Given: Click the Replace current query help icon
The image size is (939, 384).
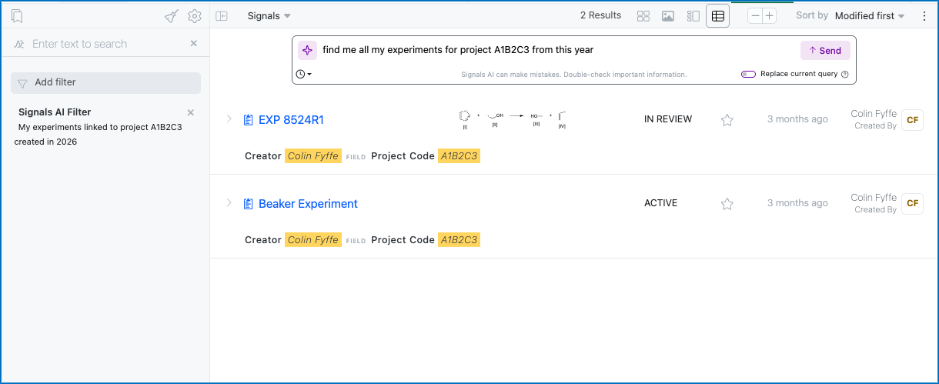Looking at the screenshot, I should pyautogui.click(x=845, y=74).
